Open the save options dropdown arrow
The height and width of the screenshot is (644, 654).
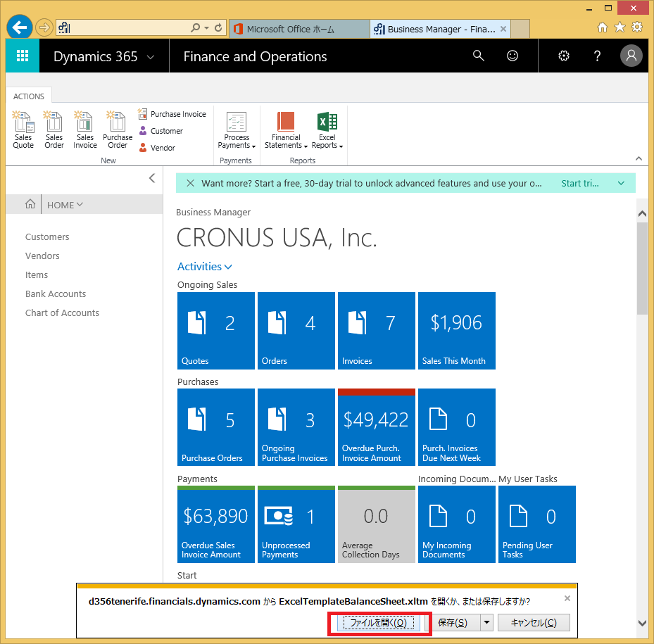coord(486,623)
